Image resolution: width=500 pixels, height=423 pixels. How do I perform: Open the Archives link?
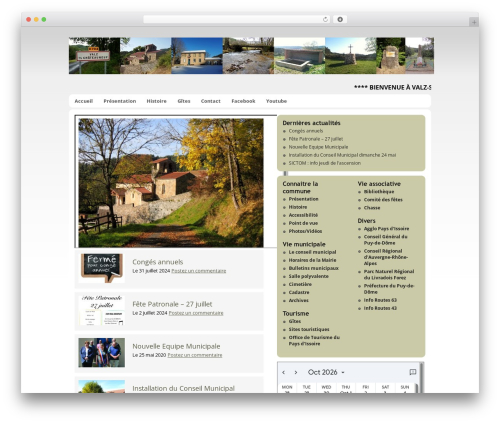click(x=299, y=300)
